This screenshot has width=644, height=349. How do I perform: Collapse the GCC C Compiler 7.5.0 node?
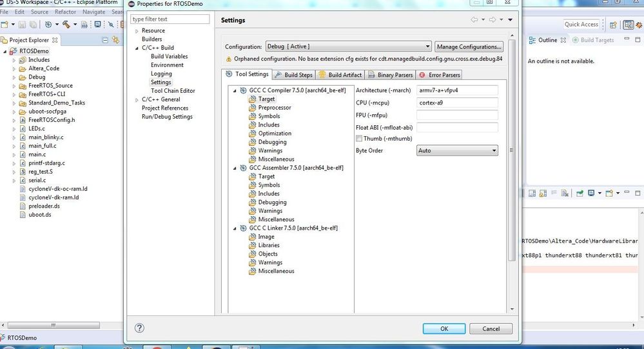235,91
